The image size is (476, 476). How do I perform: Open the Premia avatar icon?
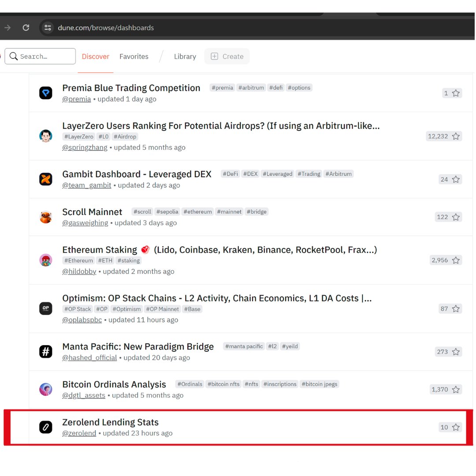coord(46,93)
